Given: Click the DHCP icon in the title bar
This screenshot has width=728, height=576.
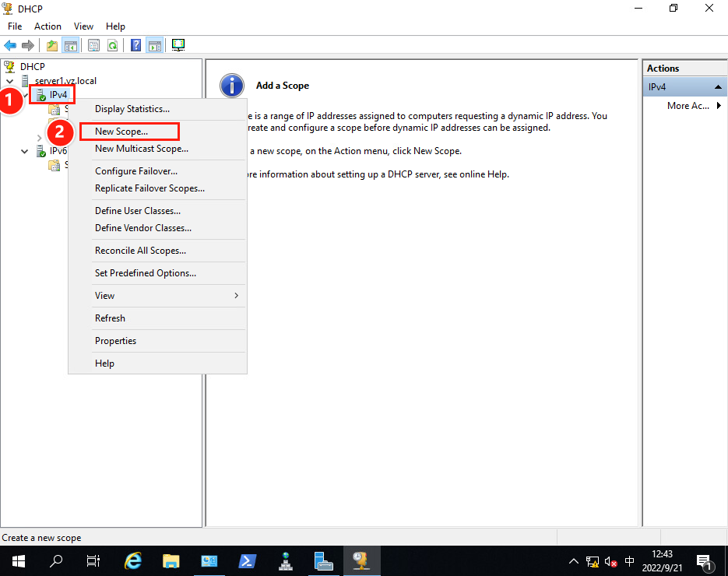Looking at the screenshot, I should tap(8, 9).
